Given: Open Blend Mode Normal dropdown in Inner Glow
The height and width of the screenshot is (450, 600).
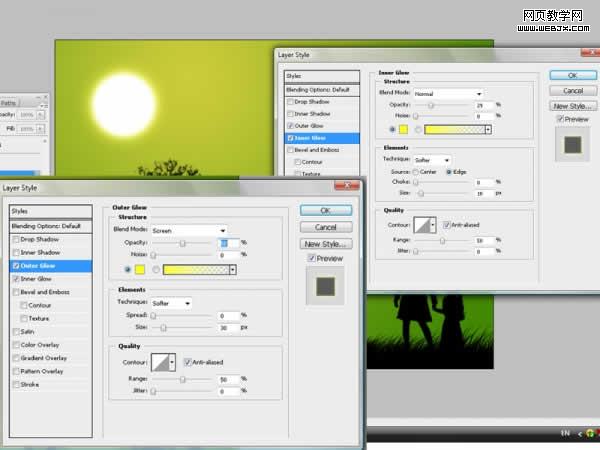Looking at the screenshot, I should (448, 94).
